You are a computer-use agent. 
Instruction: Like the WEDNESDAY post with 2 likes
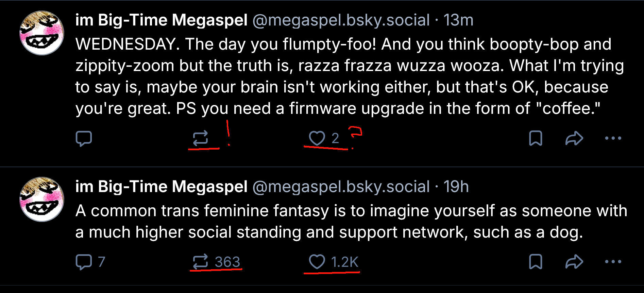click(x=317, y=138)
